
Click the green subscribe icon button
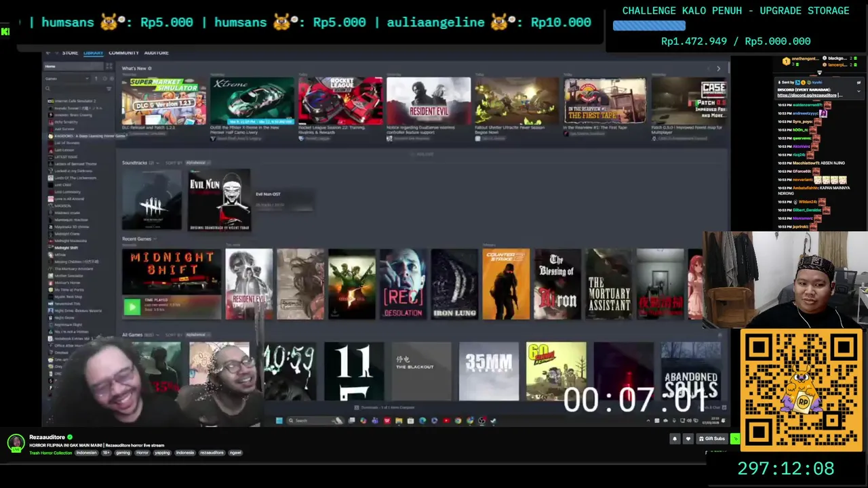coord(735,439)
